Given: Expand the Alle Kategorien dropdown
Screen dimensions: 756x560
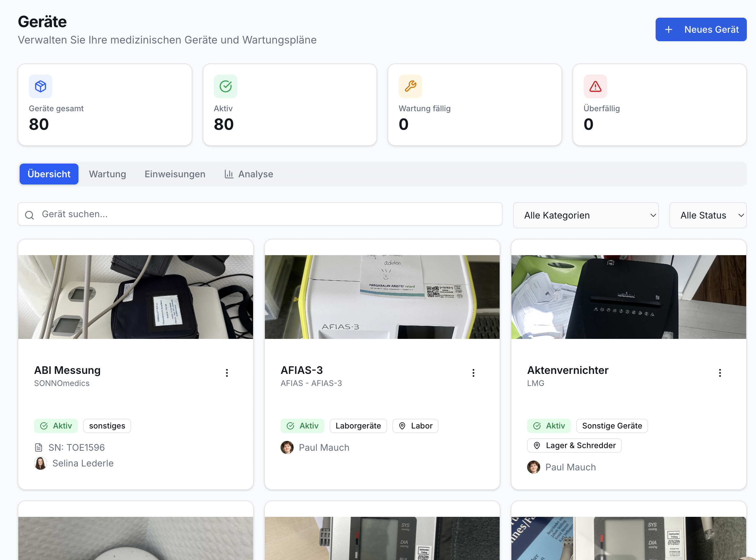Looking at the screenshot, I should point(586,215).
